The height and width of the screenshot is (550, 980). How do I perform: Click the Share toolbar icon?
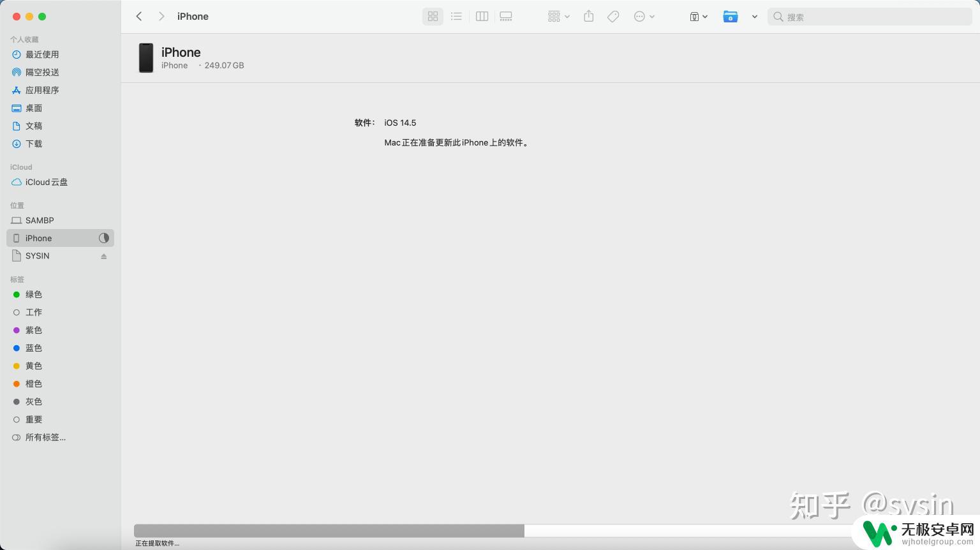(589, 17)
